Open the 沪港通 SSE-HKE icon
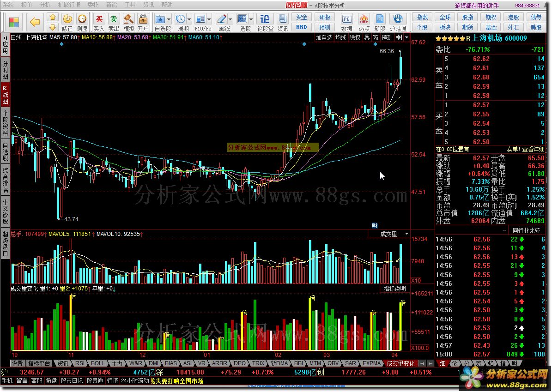The height and width of the screenshot is (392, 552). point(398,22)
